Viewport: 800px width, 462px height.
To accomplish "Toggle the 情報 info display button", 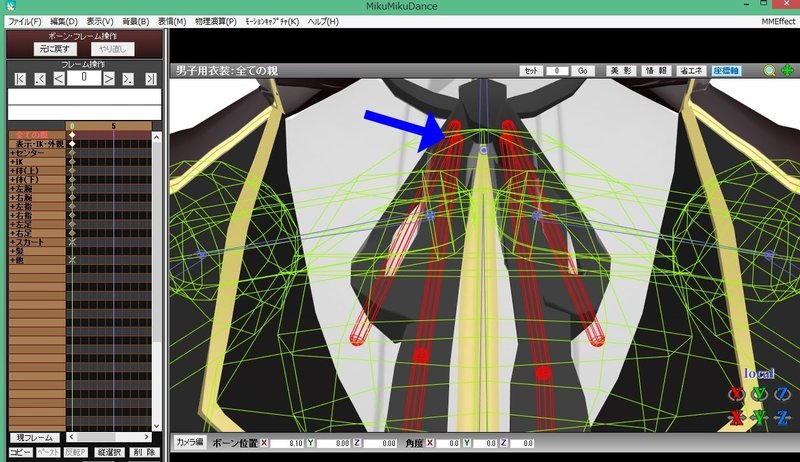I will [x=656, y=71].
